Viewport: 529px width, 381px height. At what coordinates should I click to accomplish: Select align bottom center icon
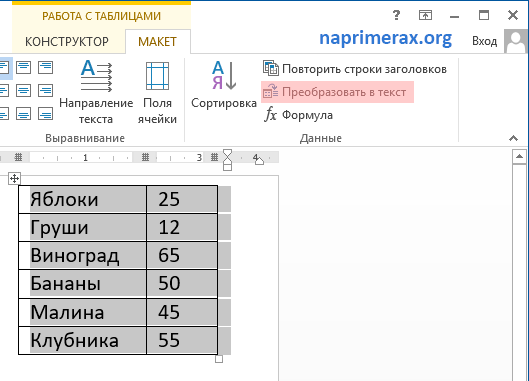pyautogui.click(x=23, y=113)
